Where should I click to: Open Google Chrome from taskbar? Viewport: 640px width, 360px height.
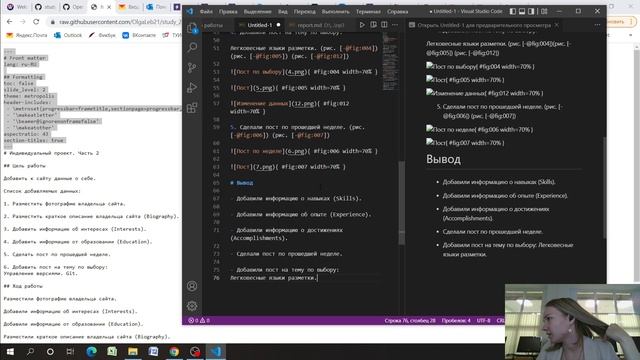pyautogui.click(x=174, y=351)
